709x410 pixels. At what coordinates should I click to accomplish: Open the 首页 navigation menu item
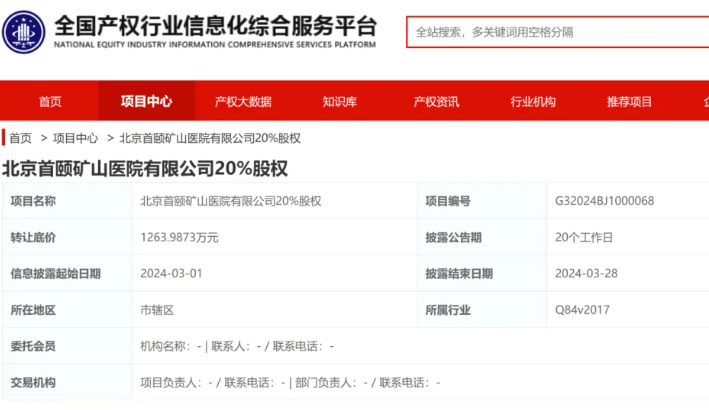coord(50,101)
